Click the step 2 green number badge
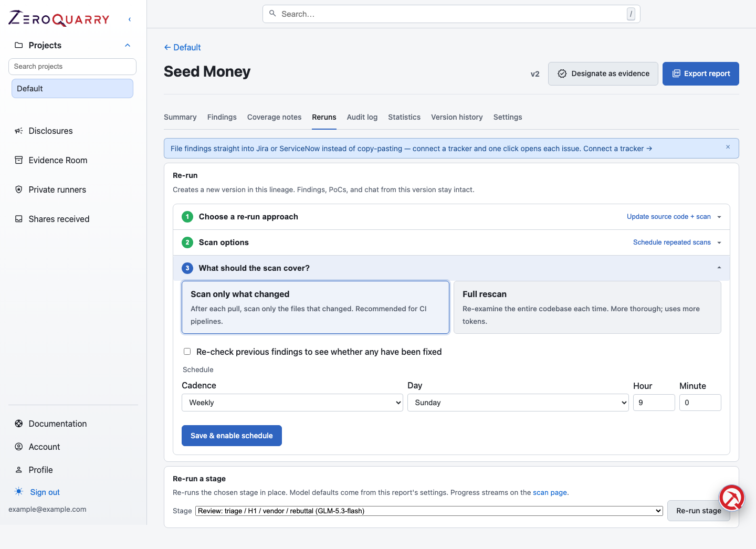 [x=187, y=242]
